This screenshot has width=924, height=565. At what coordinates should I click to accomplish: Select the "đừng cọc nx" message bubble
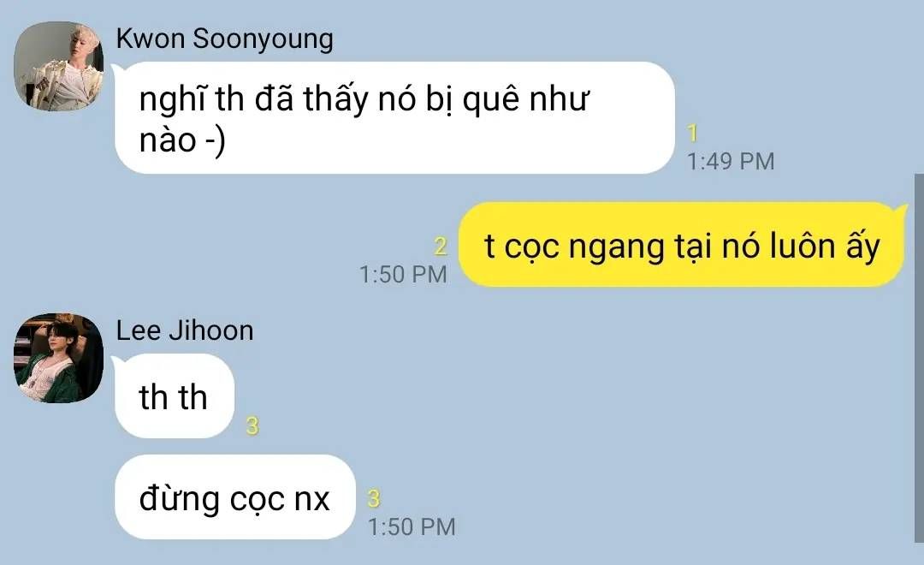point(235,497)
